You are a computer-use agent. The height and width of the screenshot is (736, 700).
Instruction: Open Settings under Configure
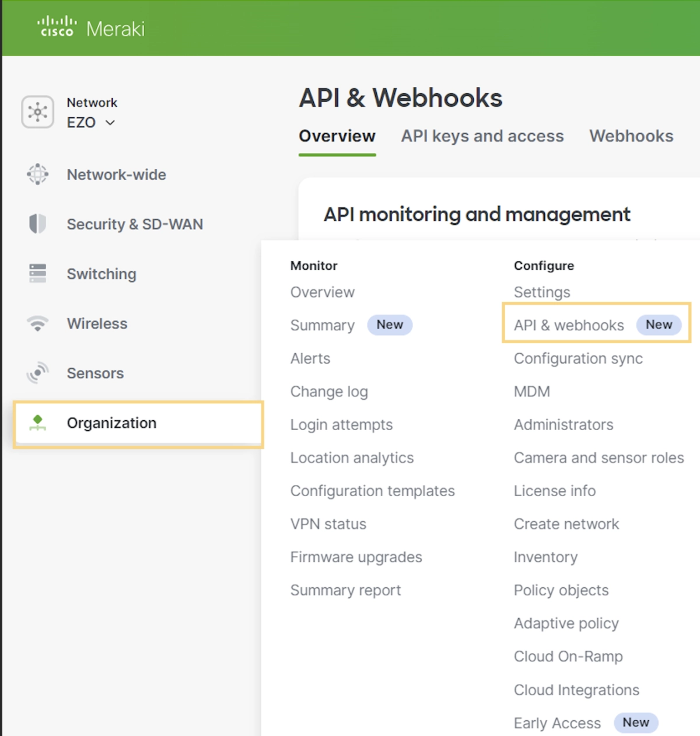pyautogui.click(x=542, y=292)
